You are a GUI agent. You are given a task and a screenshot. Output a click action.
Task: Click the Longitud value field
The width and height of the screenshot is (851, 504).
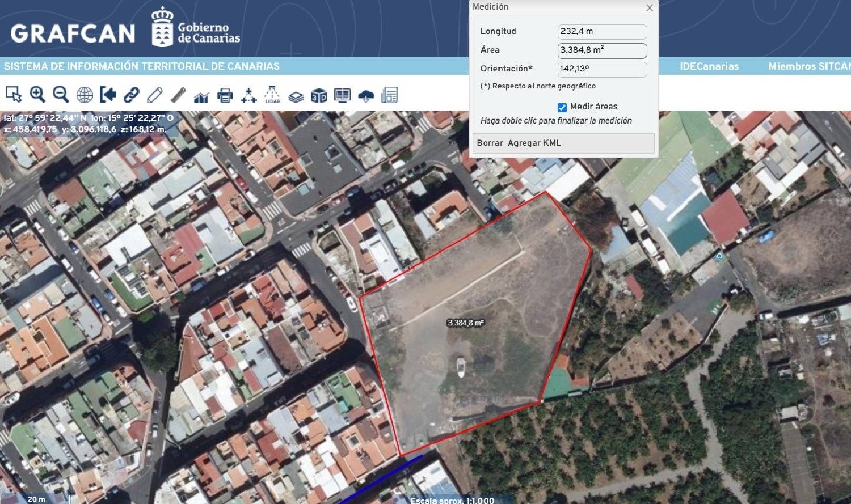603,32
